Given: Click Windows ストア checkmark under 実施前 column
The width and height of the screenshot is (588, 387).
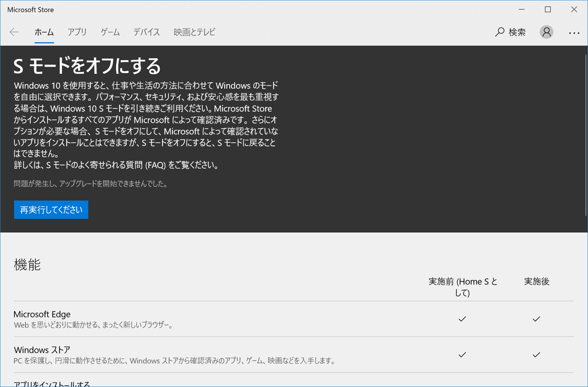Looking at the screenshot, I should point(462,355).
